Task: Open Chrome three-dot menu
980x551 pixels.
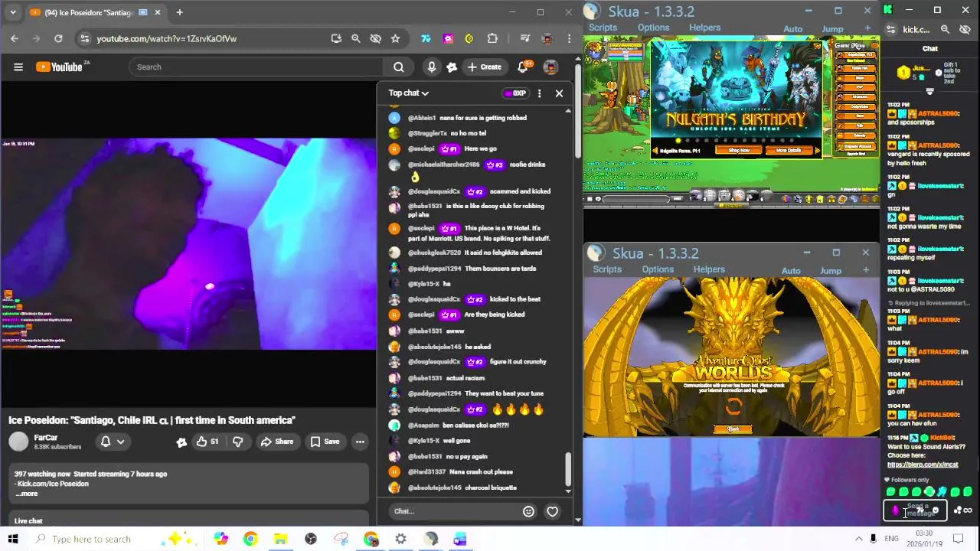Action: 569,38
